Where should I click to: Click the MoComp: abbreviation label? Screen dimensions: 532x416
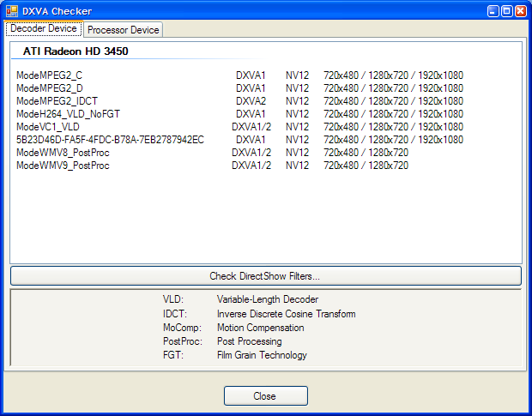coord(182,328)
